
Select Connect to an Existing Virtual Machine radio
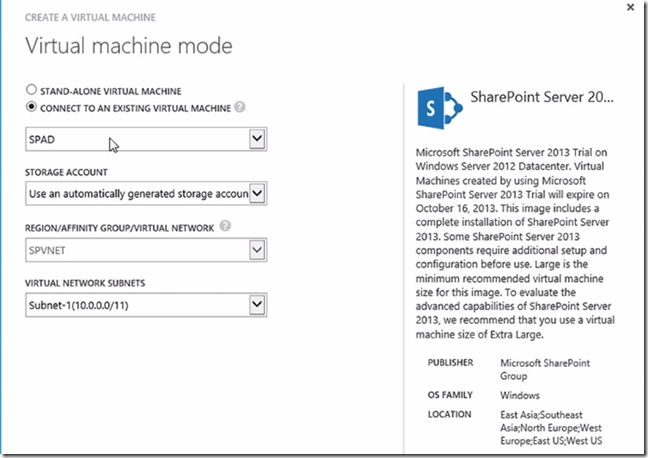(31, 107)
